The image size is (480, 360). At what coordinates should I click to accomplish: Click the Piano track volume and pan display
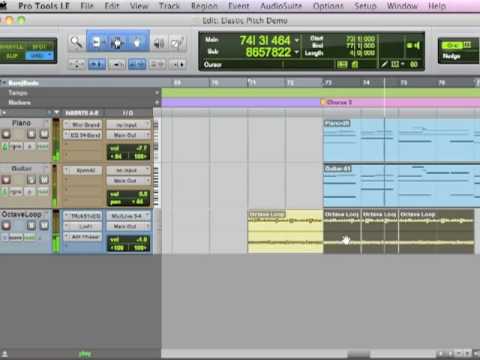click(x=128, y=152)
